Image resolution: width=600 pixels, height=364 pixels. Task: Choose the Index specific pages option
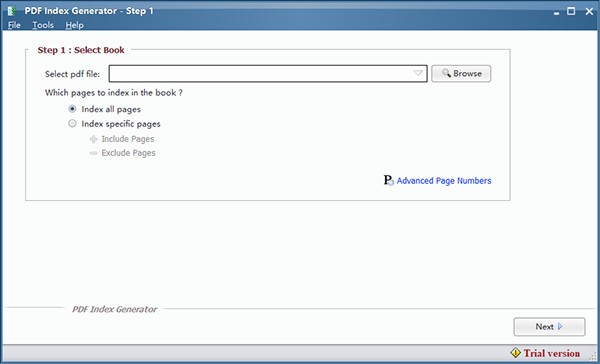pos(72,124)
